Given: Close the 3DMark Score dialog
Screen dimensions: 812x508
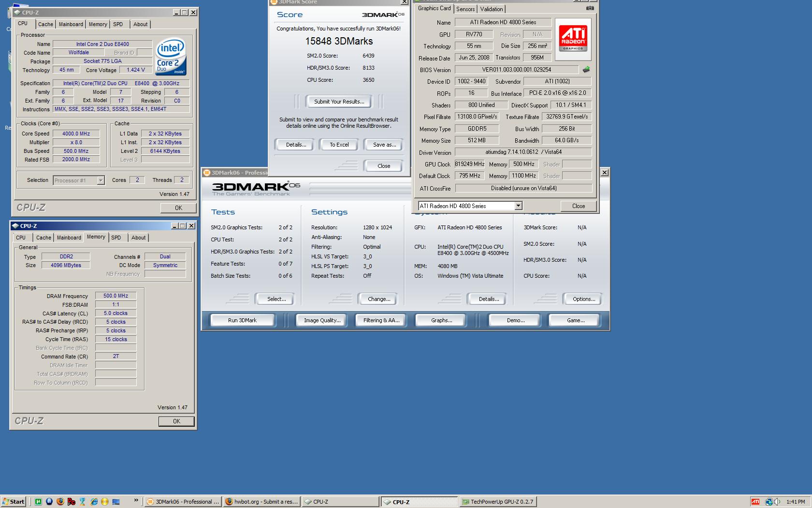Looking at the screenshot, I should (384, 166).
